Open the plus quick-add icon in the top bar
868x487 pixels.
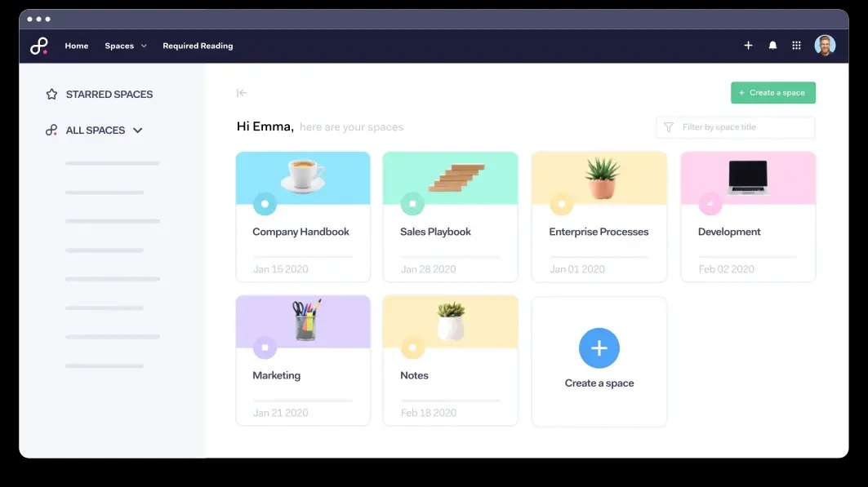click(x=748, y=46)
